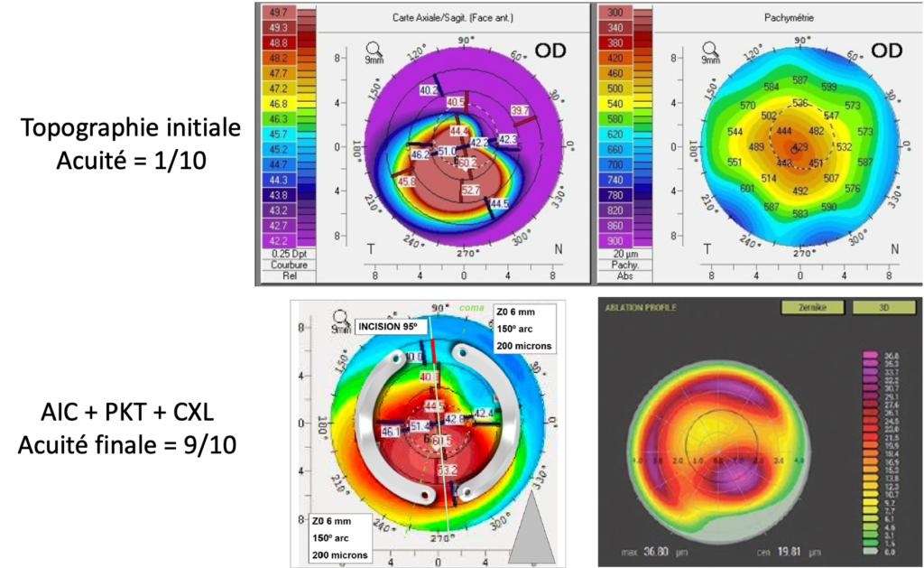924x568 pixels.
Task: Click the OD eye label on the axial map
Action: click(x=550, y=51)
